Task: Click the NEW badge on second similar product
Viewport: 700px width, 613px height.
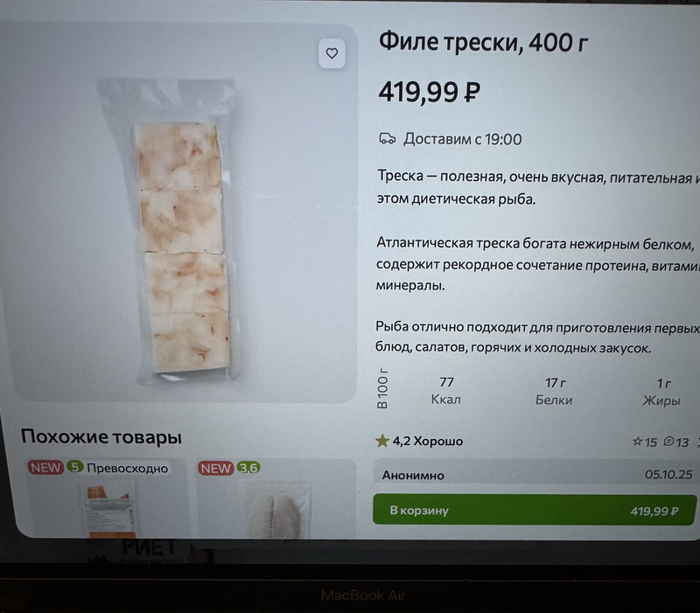Action: 215,468
